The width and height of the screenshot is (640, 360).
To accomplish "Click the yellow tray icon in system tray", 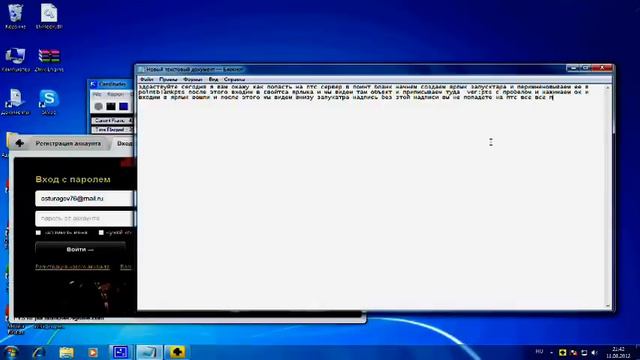I will click(x=562, y=352).
